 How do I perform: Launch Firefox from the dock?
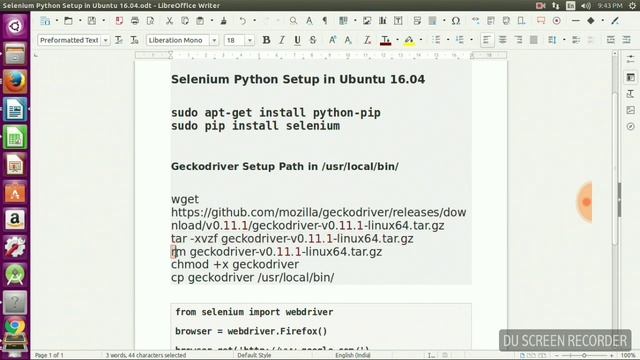[x=15, y=81]
